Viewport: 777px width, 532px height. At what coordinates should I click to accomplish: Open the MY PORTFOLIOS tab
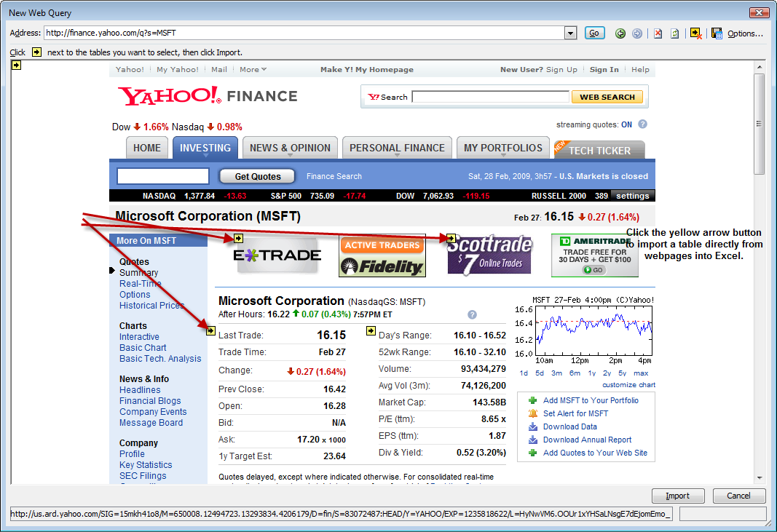[503, 148]
